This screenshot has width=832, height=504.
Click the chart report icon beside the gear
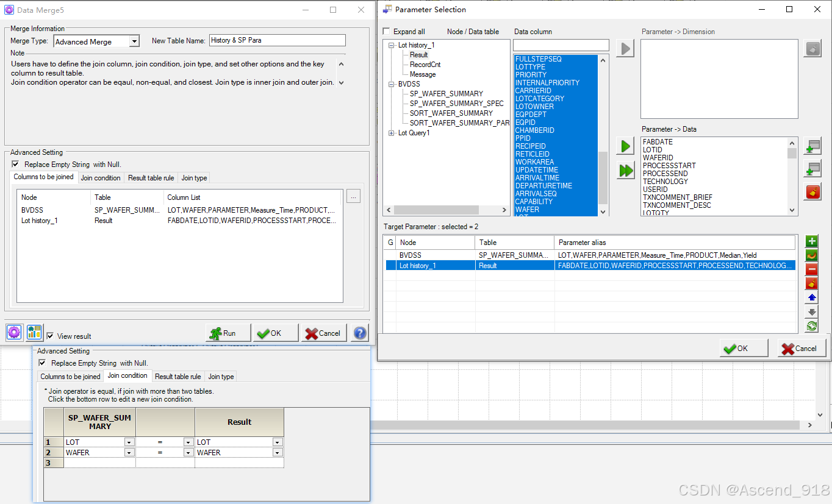[x=34, y=331]
